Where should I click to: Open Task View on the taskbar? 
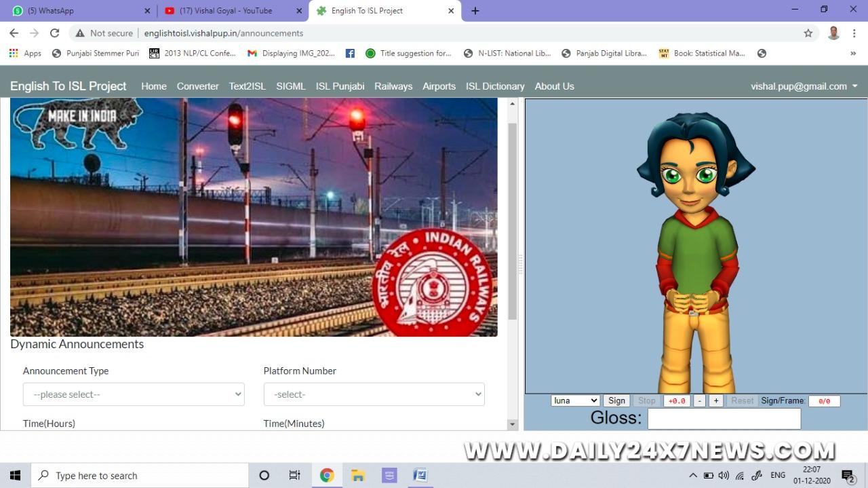[295, 475]
